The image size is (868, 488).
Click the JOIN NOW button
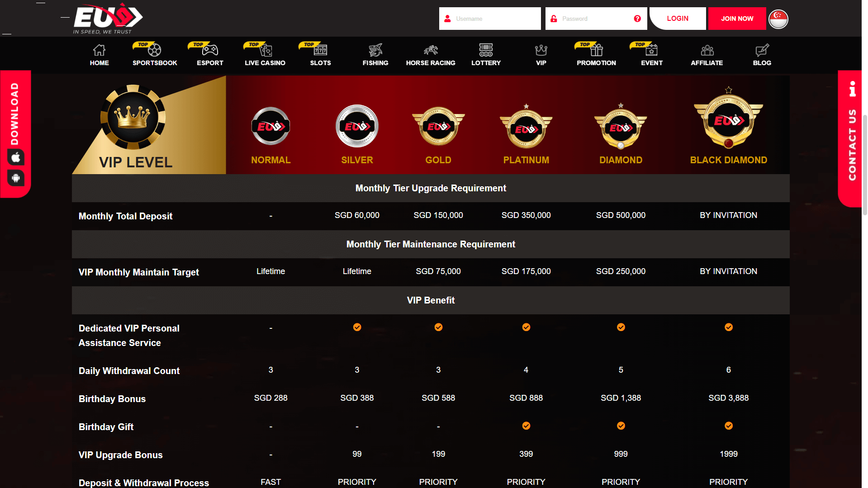pyautogui.click(x=737, y=19)
